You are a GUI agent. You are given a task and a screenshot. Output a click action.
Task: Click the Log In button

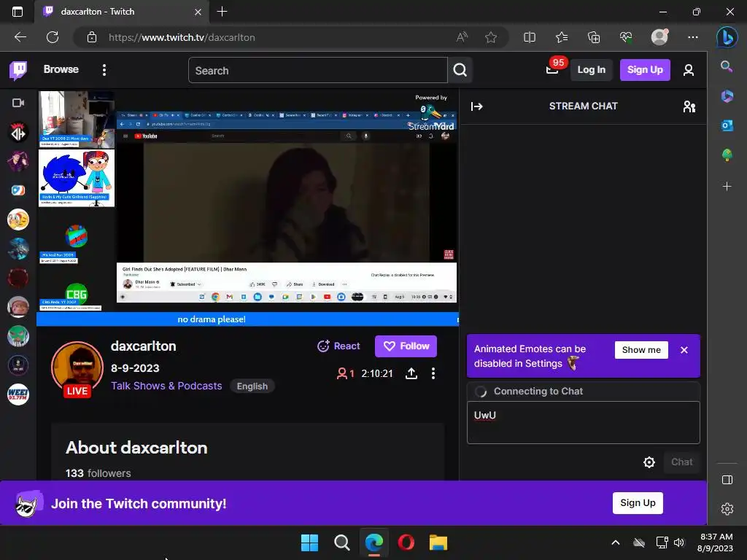591,70
